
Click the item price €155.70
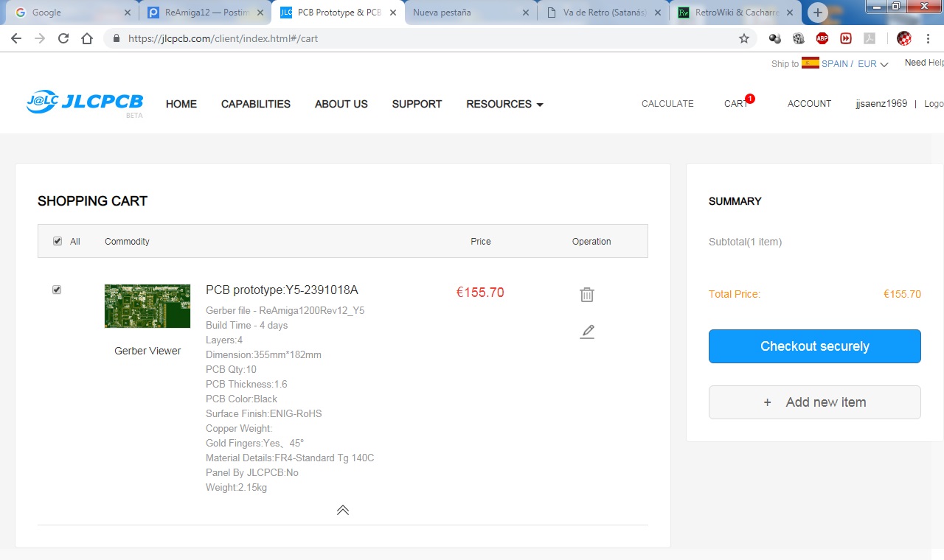[480, 293]
